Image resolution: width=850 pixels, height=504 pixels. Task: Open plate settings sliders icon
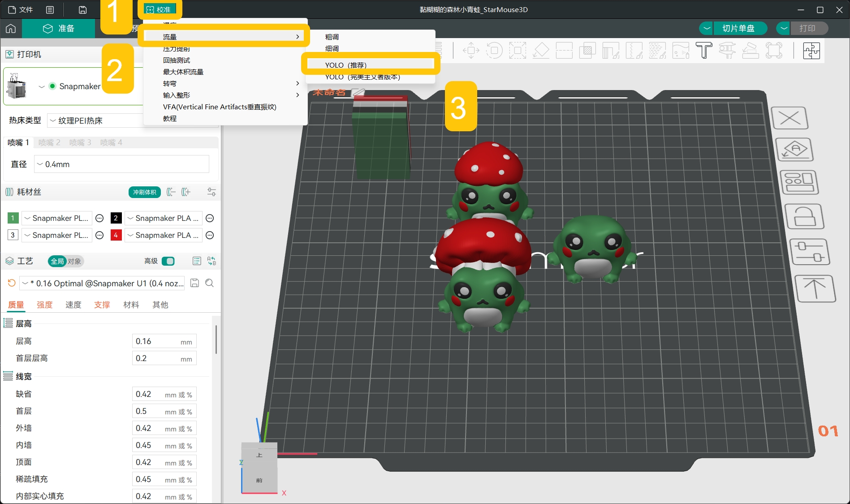(810, 252)
